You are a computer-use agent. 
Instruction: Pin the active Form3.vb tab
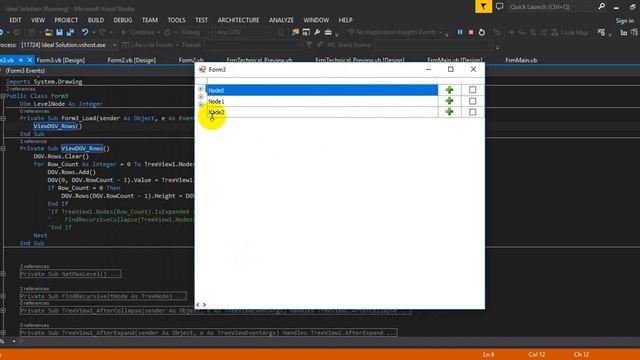[x=20, y=60]
